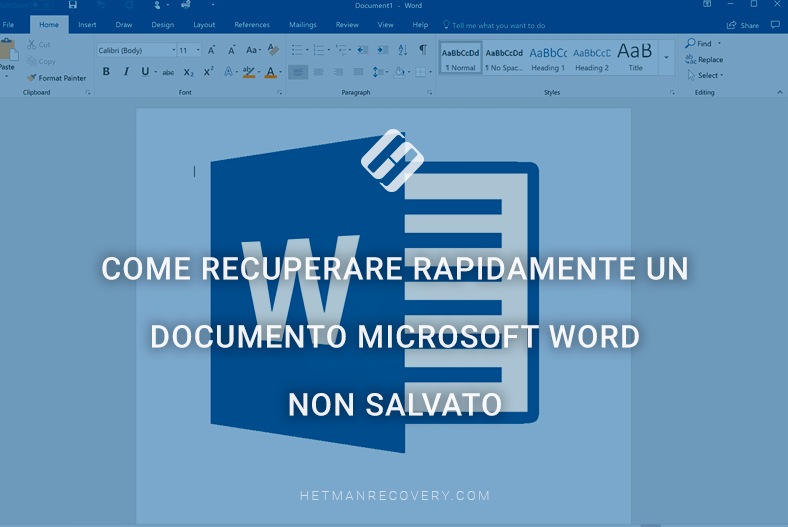Viewport: 788px width, 527px height.
Task: Expand the Styles gallery arrow
Action: [x=666, y=58]
